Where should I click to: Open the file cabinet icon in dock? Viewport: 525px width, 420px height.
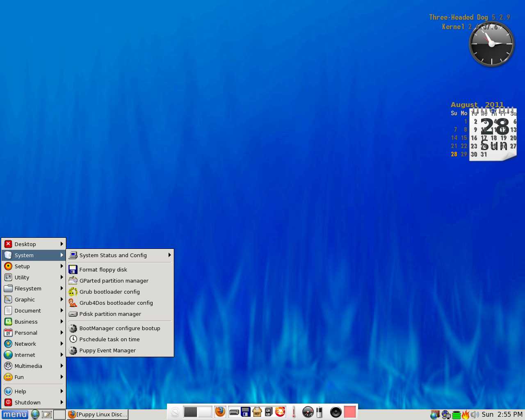(x=269, y=412)
